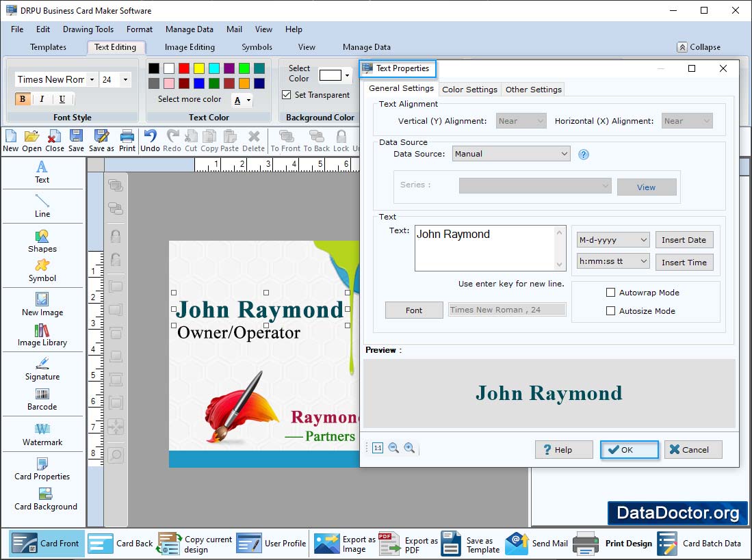Open Card Background settings
The height and width of the screenshot is (560, 752).
click(x=46, y=500)
